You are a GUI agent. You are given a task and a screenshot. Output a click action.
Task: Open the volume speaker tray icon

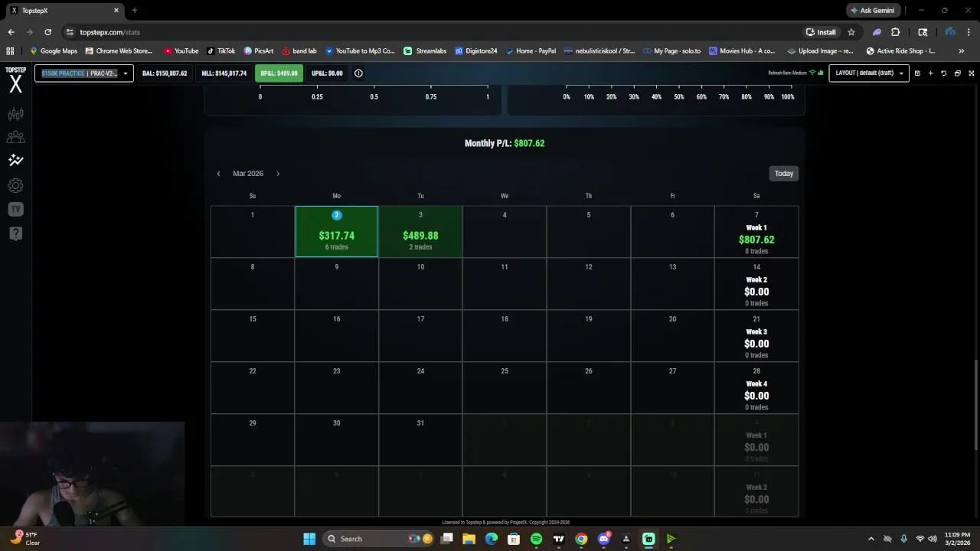933,539
